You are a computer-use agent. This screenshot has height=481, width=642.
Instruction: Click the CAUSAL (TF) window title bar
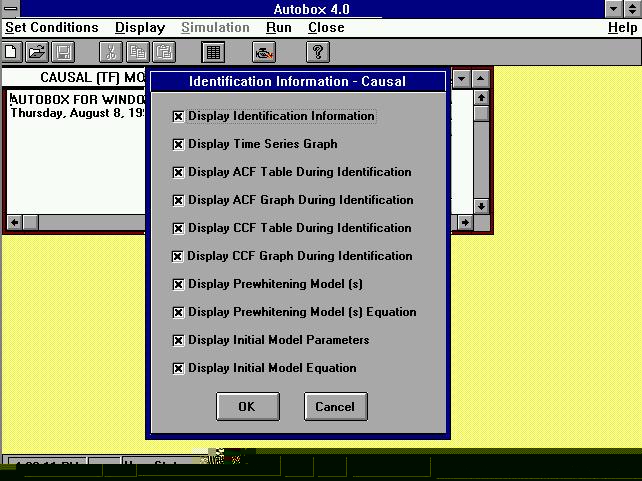click(74, 77)
